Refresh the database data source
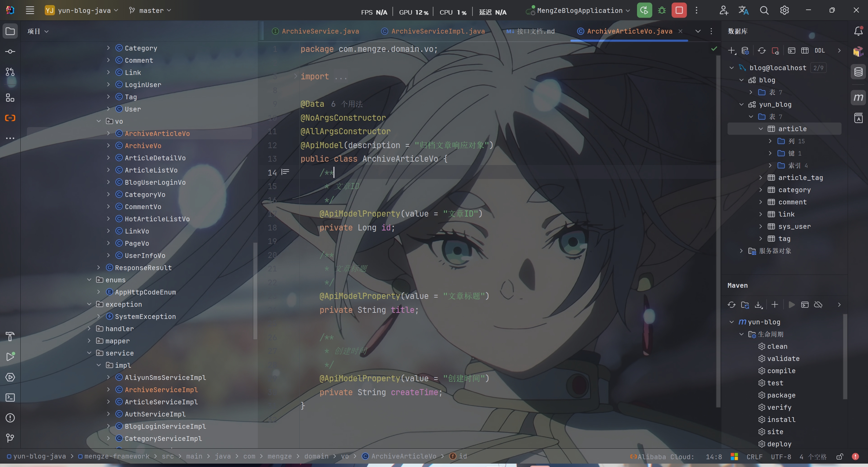This screenshot has width=868, height=467. 762,50
